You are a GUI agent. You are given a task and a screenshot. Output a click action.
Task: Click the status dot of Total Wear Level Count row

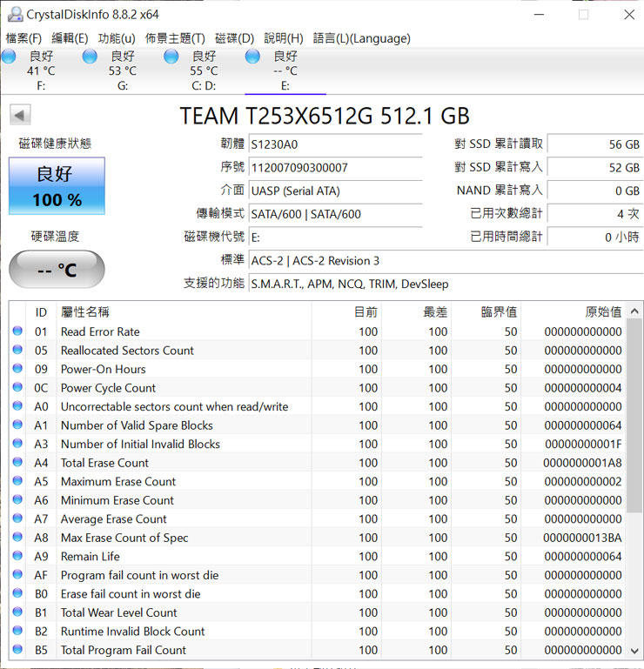(17, 612)
